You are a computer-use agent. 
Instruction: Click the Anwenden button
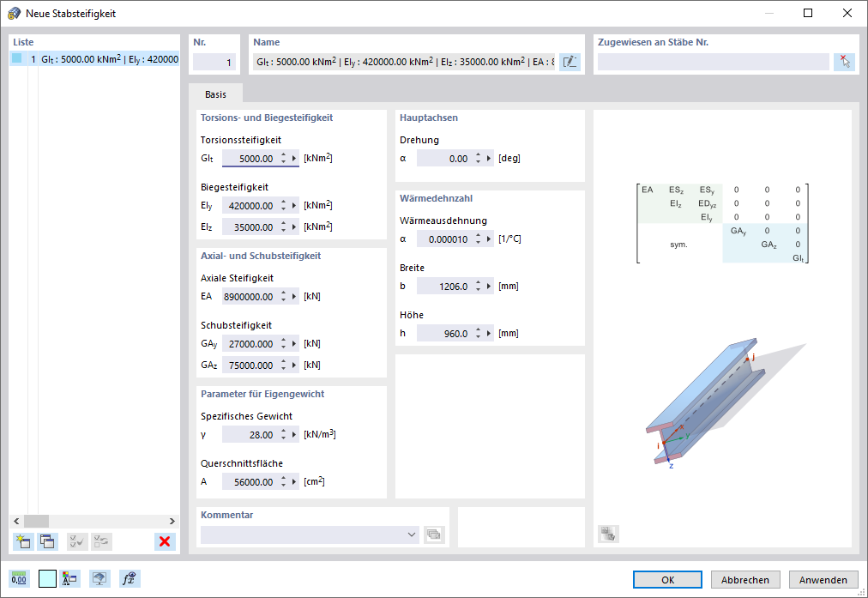(x=823, y=580)
